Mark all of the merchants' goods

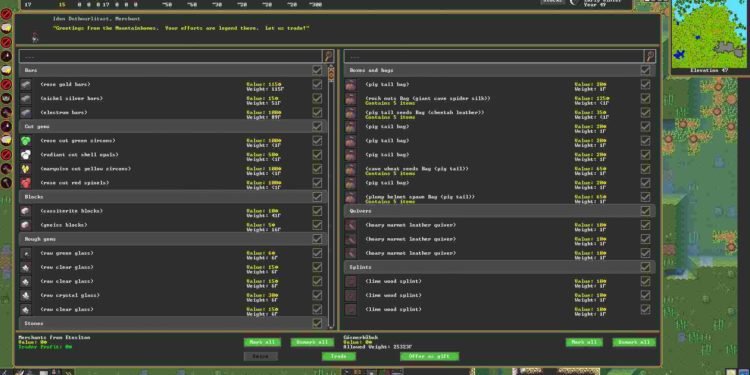pos(262,342)
